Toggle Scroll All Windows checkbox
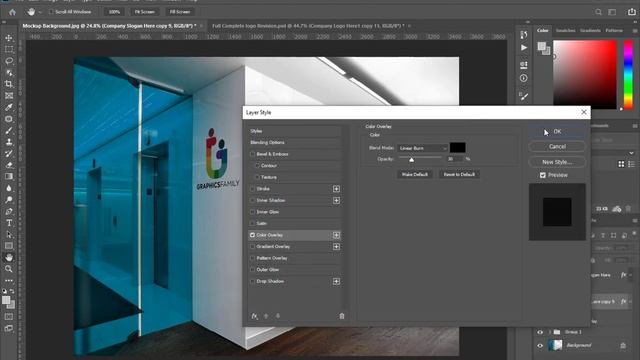 click(x=51, y=12)
